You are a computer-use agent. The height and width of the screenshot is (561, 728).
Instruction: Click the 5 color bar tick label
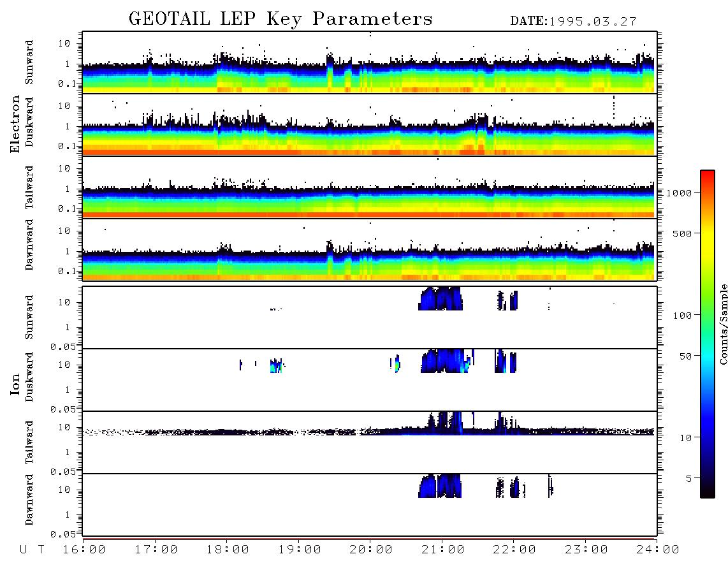(688, 479)
